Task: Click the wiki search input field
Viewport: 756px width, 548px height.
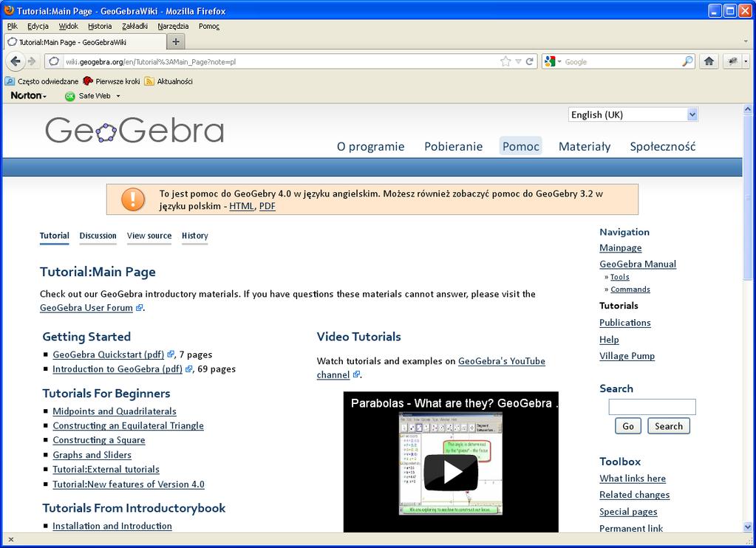Action: pyautogui.click(x=652, y=407)
